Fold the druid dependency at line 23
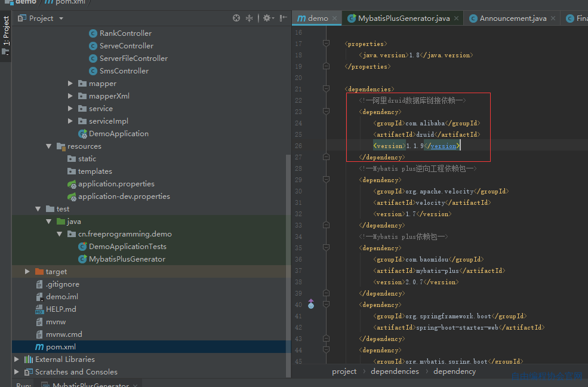The image size is (588, 387). 327,111
